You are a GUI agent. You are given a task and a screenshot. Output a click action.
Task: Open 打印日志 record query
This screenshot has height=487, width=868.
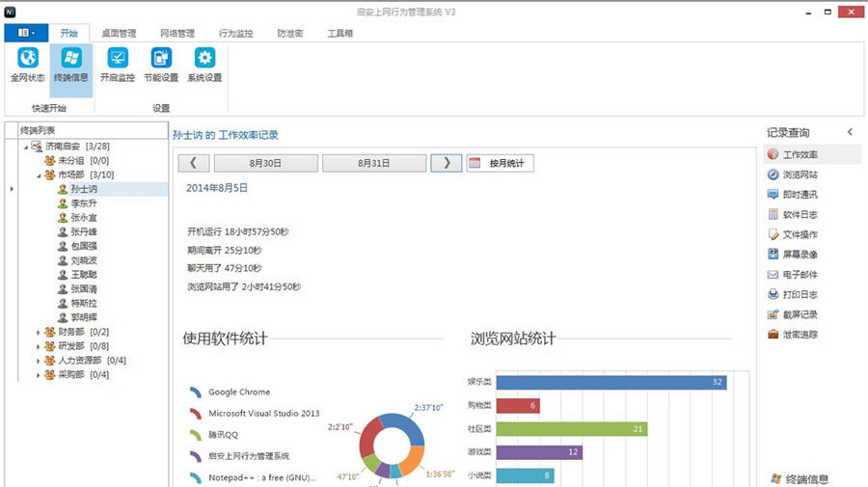coord(794,294)
